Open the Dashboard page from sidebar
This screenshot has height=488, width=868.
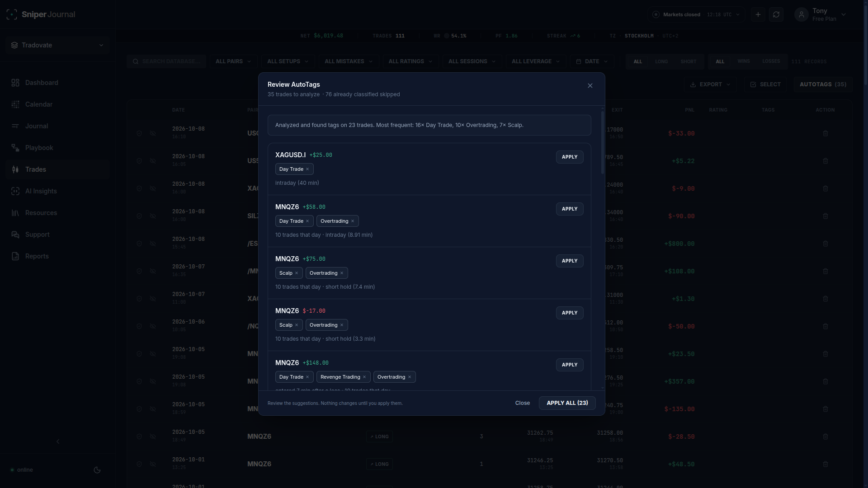point(57,83)
